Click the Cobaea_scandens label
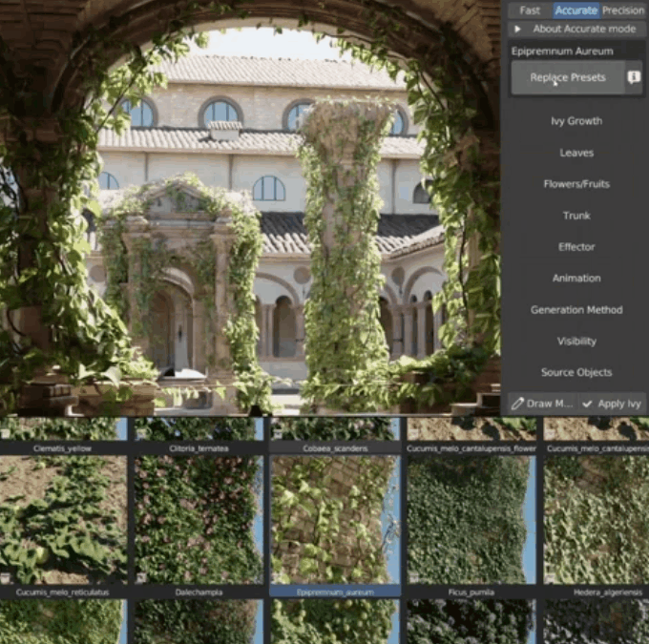 pyautogui.click(x=335, y=448)
